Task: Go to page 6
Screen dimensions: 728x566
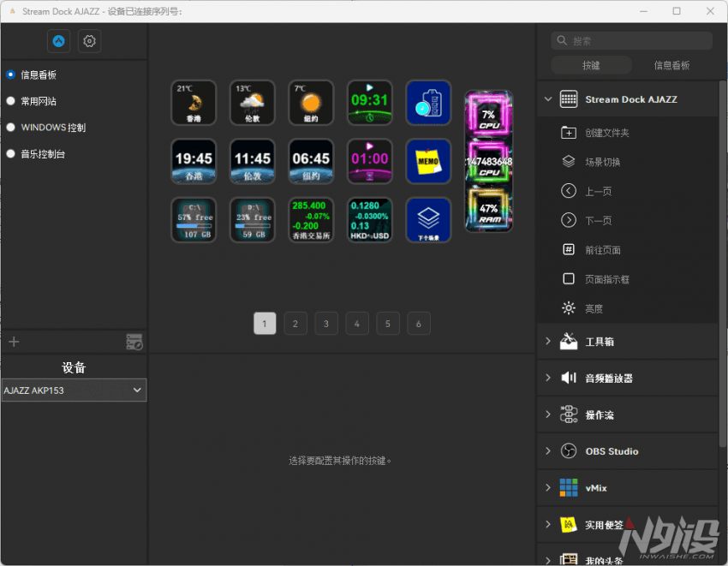Action: point(418,324)
